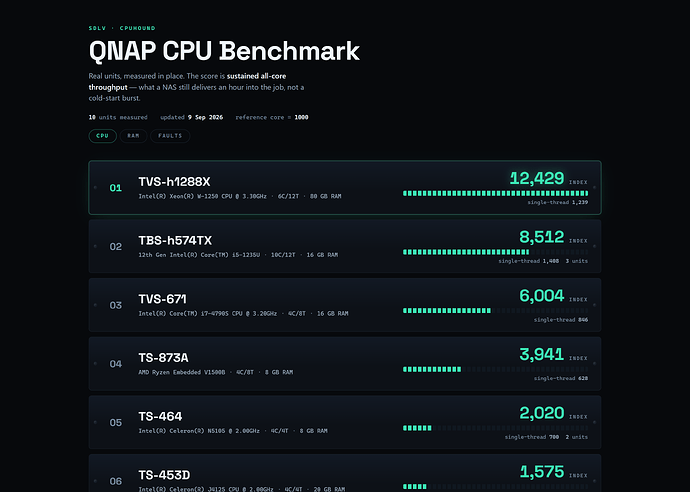Click the QNAP CPU Benchmark heading

coord(224,51)
